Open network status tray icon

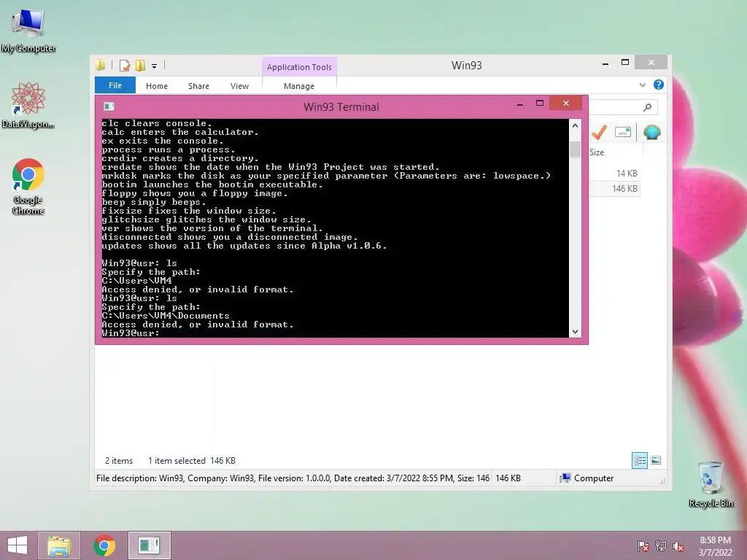tap(661, 545)
